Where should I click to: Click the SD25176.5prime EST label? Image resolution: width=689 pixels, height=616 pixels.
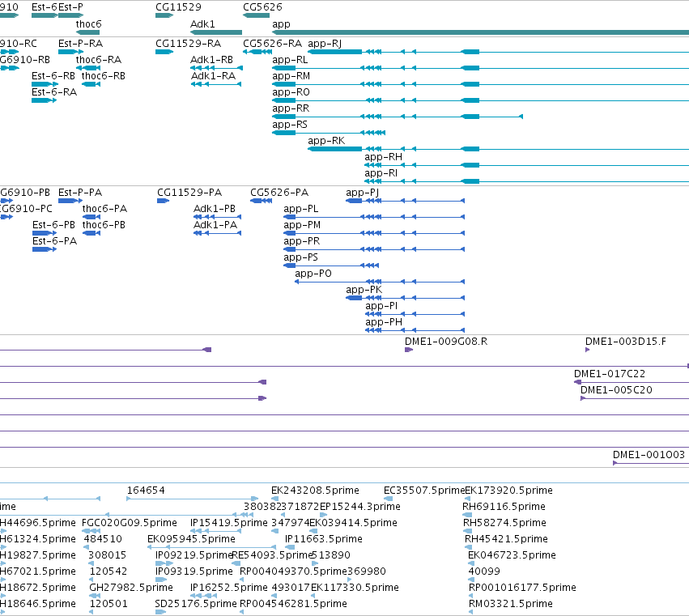(196, 604)
